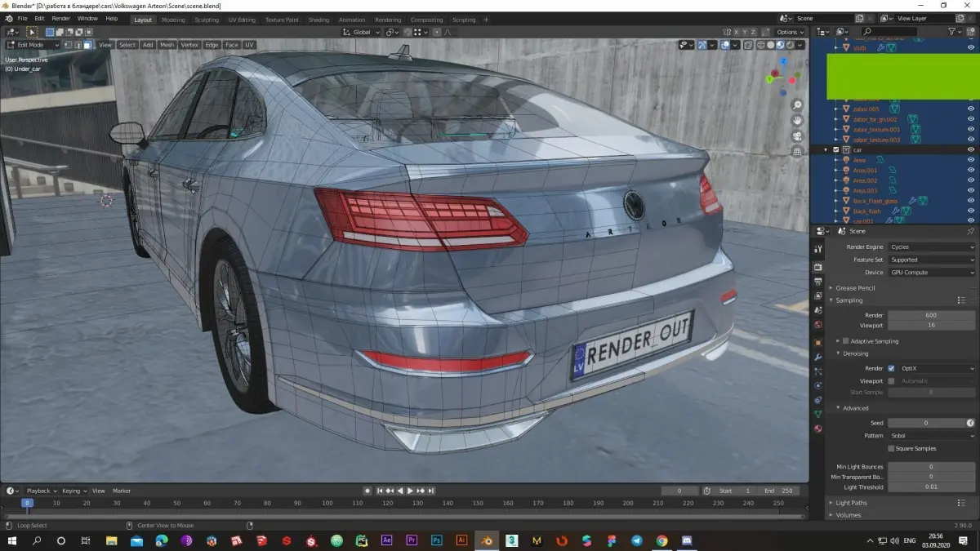The width and height of the screenshot is (980, 551).
Task: Click the hand pan viewport gizmo
Action: pos(797,121)
